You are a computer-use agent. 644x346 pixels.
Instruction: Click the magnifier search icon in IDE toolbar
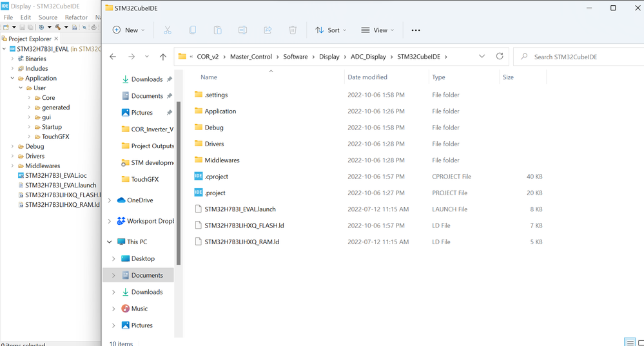(x=84, y=28)
